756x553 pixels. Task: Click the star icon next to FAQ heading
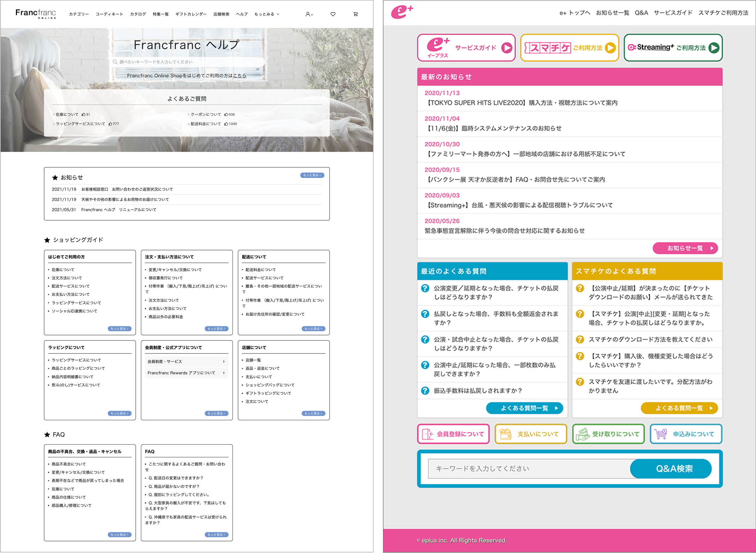(x=47, y=435)
